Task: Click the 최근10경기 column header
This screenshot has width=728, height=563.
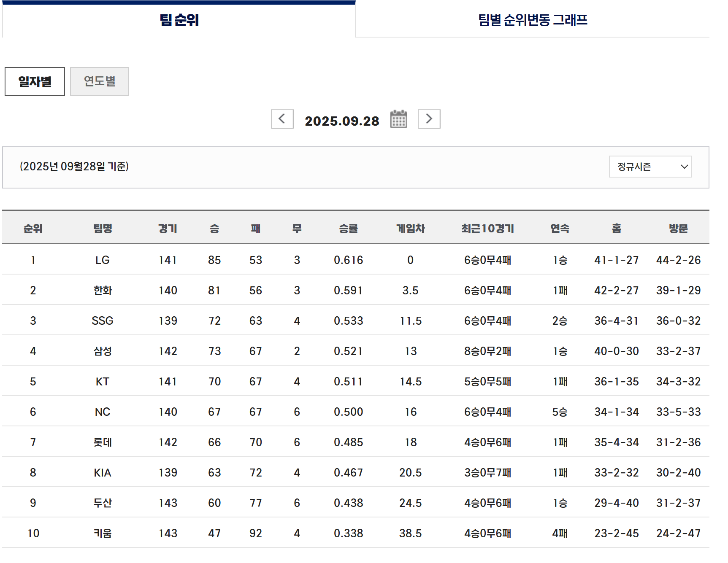Action: 487,228
